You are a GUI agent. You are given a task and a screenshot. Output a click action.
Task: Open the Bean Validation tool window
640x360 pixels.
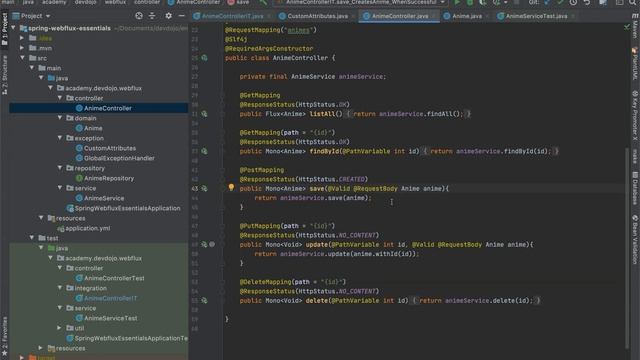click(x=635, y=240)
